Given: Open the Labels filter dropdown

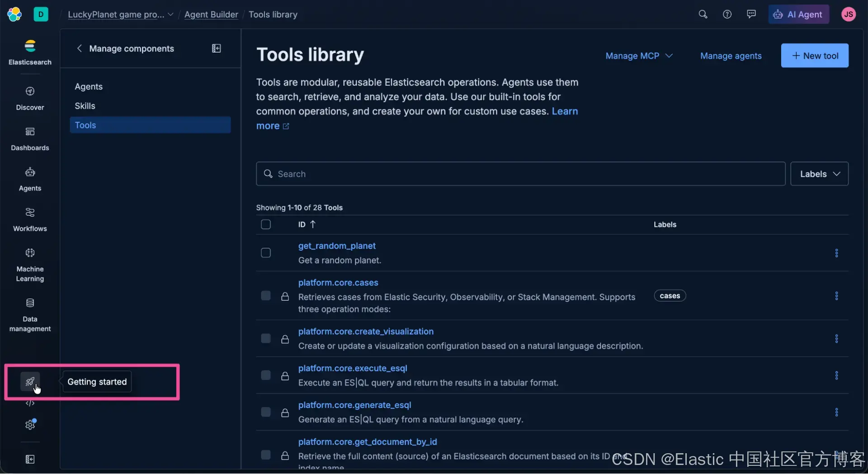Looking at the screenshot, I should [819, 174].
